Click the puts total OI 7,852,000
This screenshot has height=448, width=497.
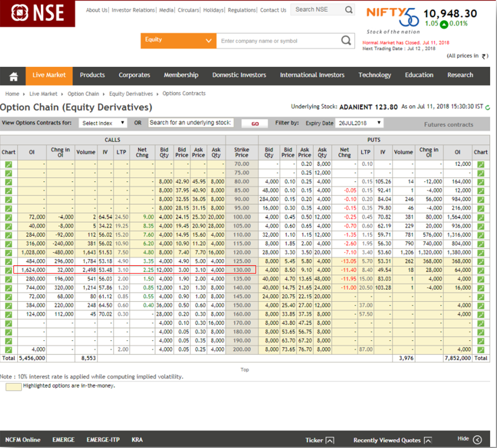coord(457,358)
